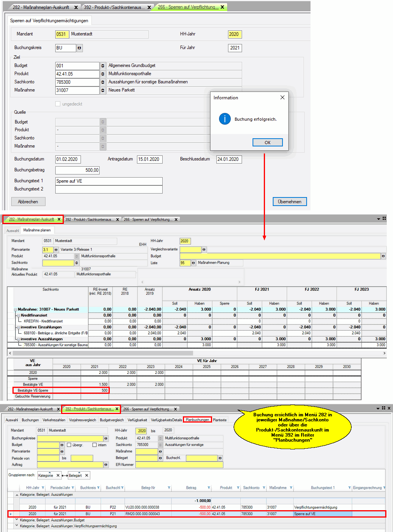The height and width of the screenshot is (532, 393).
Task: Click filter icon on Betrag column header
Action: (209, 488)
